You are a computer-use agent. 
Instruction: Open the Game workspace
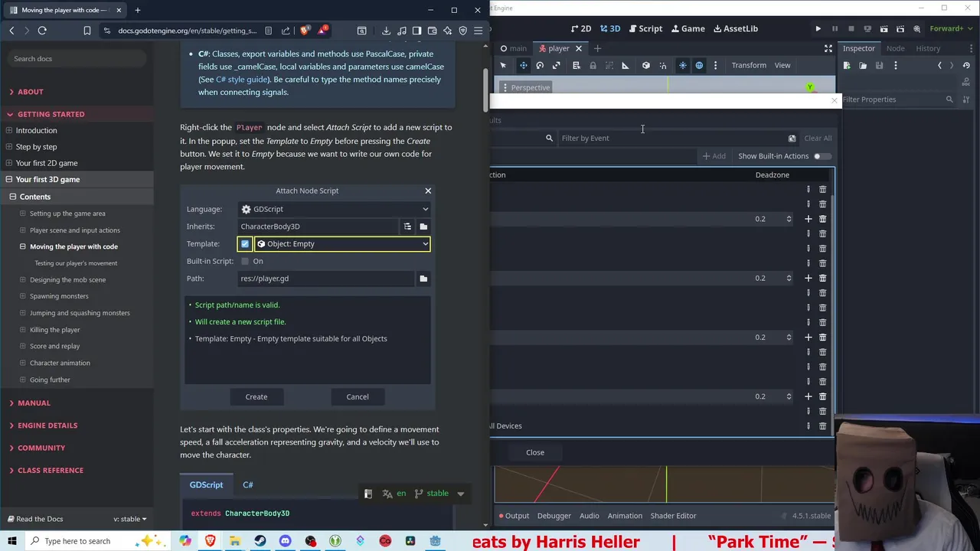(x=688, y=28)
